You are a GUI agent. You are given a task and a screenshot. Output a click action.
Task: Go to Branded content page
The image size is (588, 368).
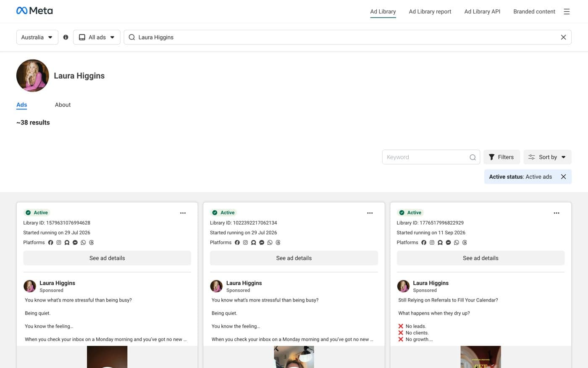point(534,12)
